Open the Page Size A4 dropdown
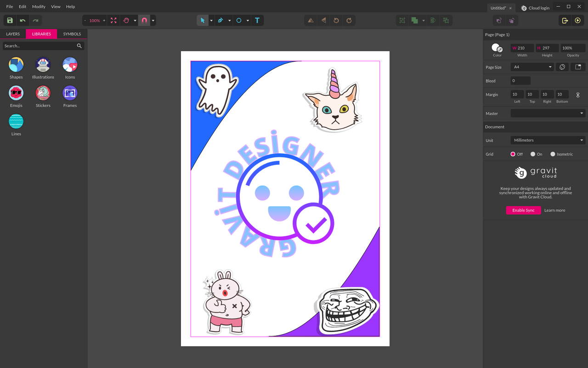 pyautogui.click(x=532, y=67)
